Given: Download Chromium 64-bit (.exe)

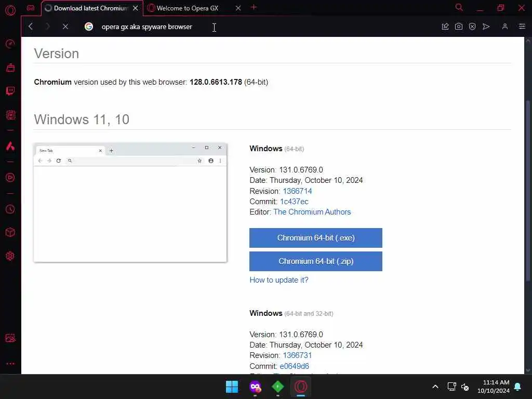Looking at the screenshot, I should pyautogui.click(x=315, y=238).
